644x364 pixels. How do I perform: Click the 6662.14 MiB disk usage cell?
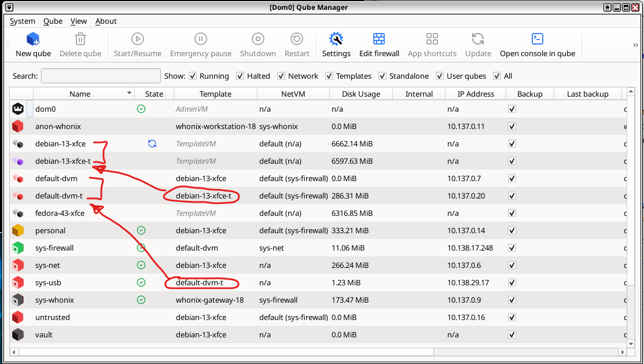coord(352,144)
